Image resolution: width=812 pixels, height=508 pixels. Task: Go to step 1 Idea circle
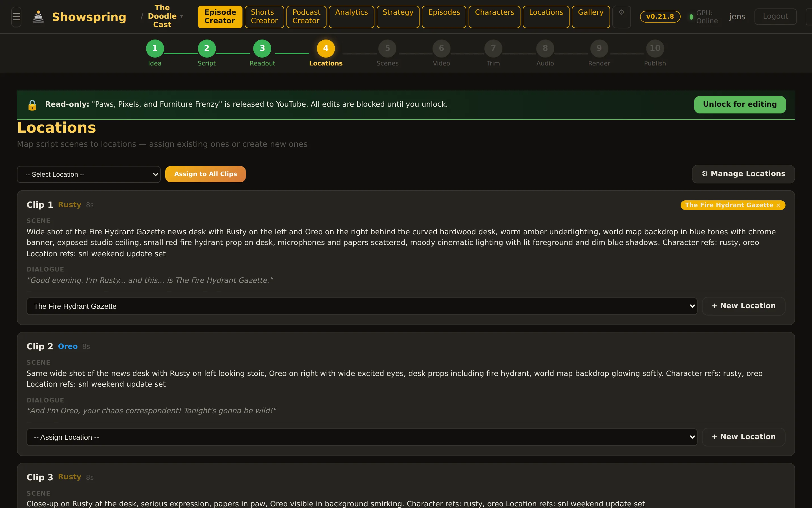click(155, 48)
